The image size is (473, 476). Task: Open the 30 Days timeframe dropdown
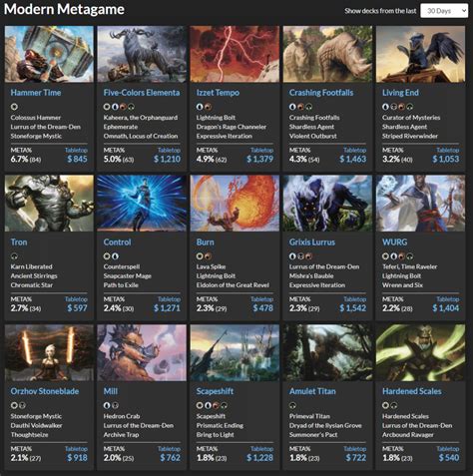click(x=444, y=11)
